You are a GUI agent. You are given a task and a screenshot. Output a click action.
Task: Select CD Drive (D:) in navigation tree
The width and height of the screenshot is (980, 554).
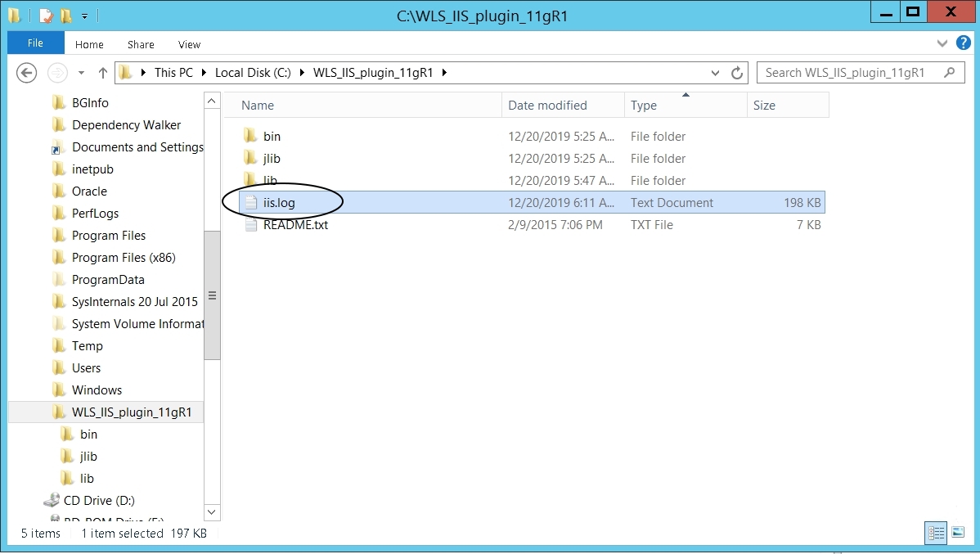click(x=99, y=500)
